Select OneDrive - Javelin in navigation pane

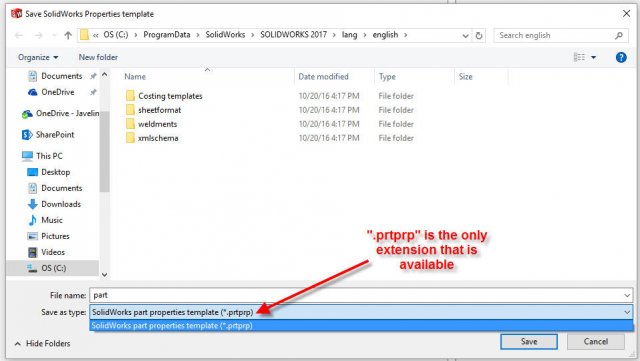tap(61, 114)
